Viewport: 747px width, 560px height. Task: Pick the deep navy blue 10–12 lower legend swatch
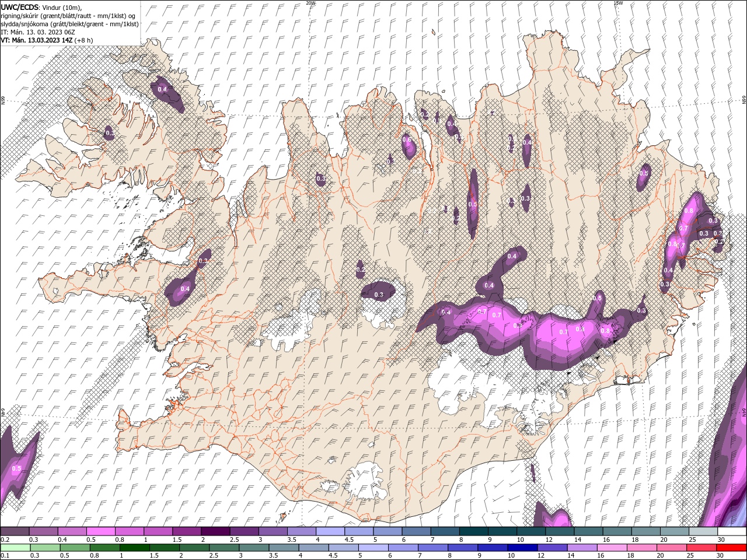(x=523, y=547)
